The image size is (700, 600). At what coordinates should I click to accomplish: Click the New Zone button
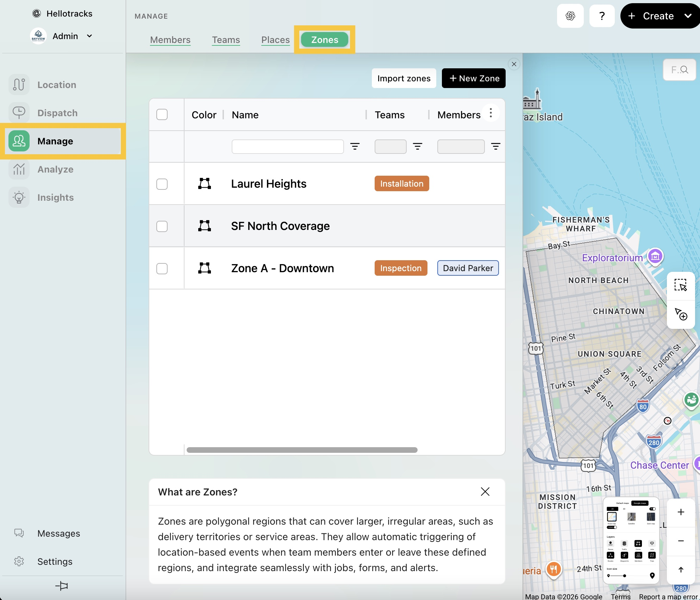click(474, 78)
